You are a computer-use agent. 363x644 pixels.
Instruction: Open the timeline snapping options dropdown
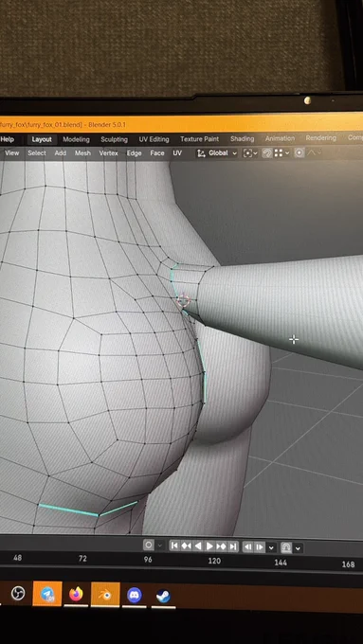pos(298,548)
